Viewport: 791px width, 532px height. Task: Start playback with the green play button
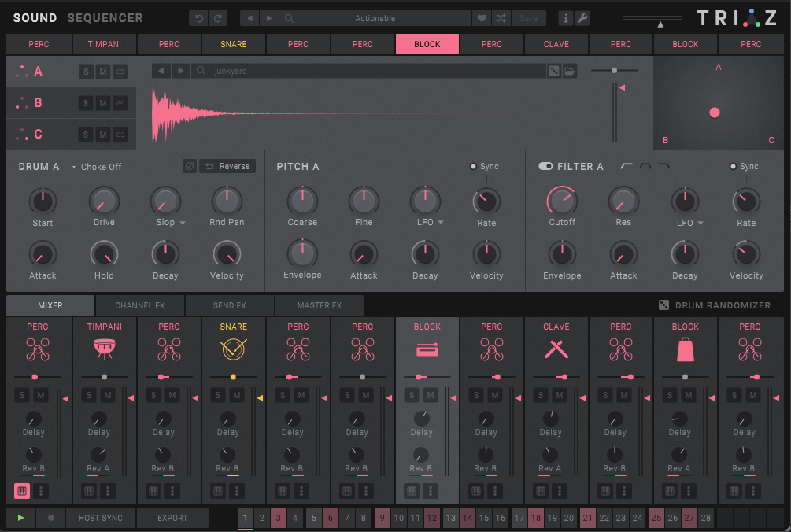(x=20, y=518)
